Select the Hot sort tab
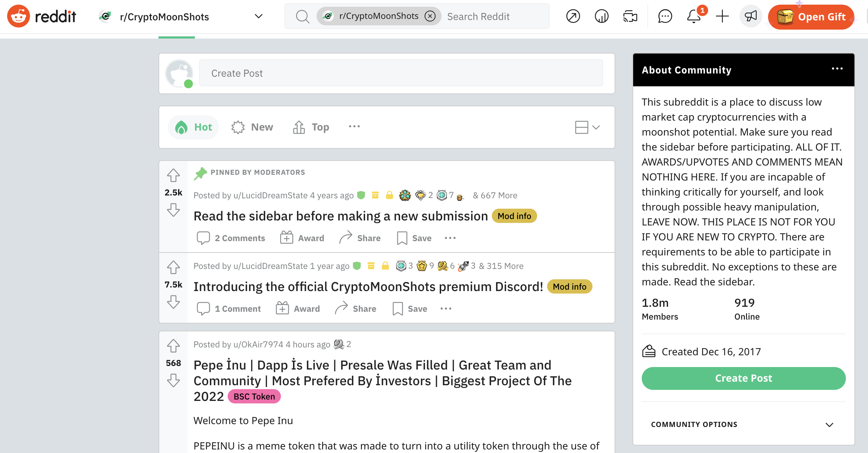 pyautogui.click(x=193, y=127)
